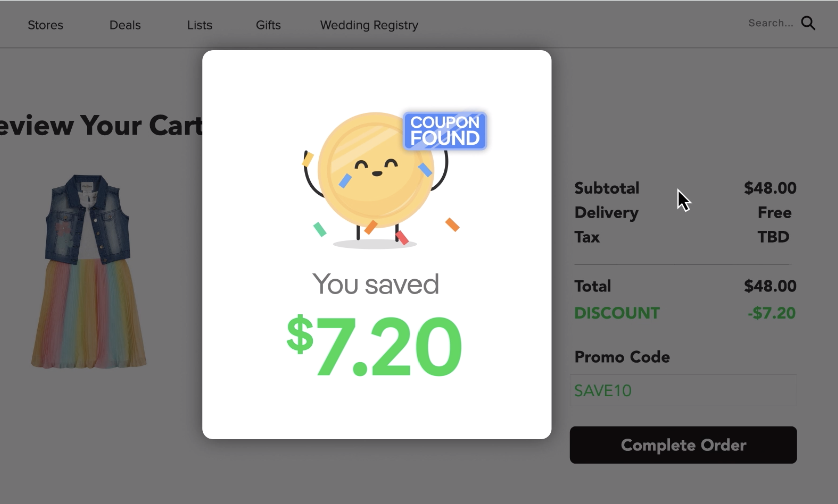
Task: Click the search magnifier icon
Action: click(808, 23)
